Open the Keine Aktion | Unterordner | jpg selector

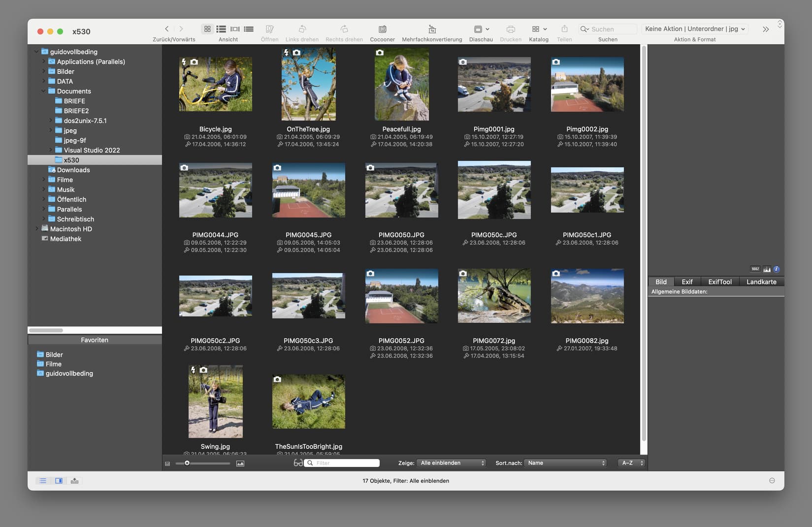coord(695,29)
